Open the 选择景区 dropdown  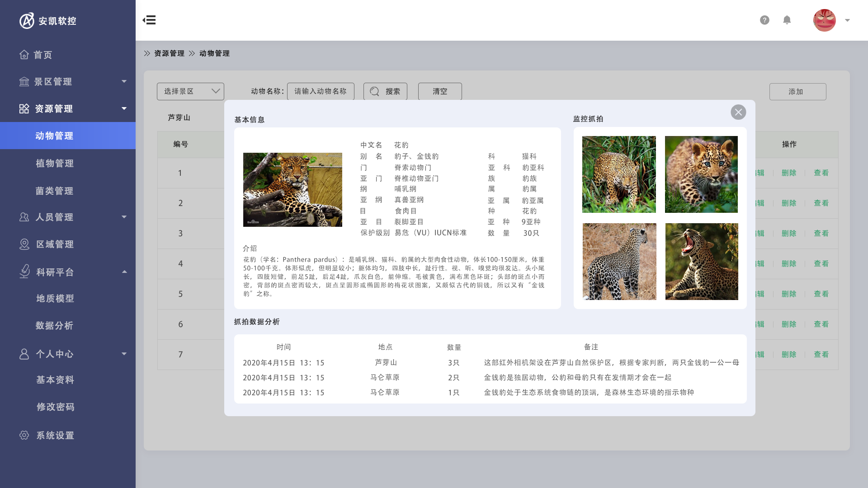190,91
